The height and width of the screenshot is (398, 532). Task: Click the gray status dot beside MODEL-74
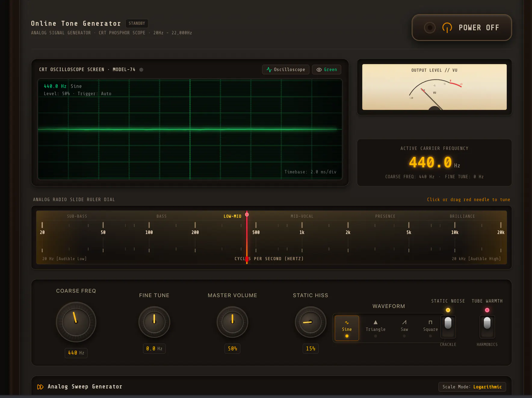(141, 70)
